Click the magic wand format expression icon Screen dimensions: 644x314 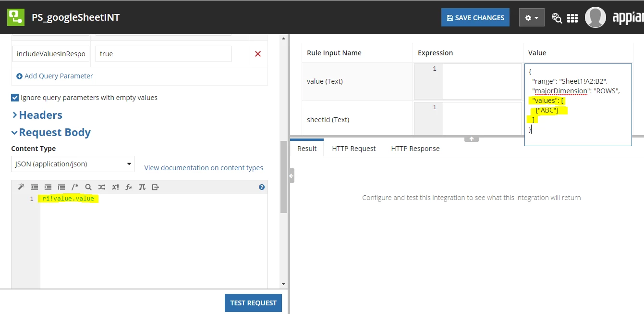pos(21,187)
